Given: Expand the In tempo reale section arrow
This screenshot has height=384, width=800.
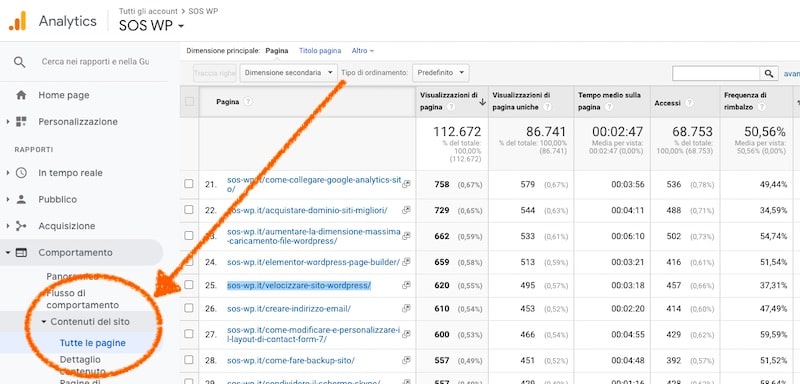Looking at the screenshot, I should click(x=8, y=173).
